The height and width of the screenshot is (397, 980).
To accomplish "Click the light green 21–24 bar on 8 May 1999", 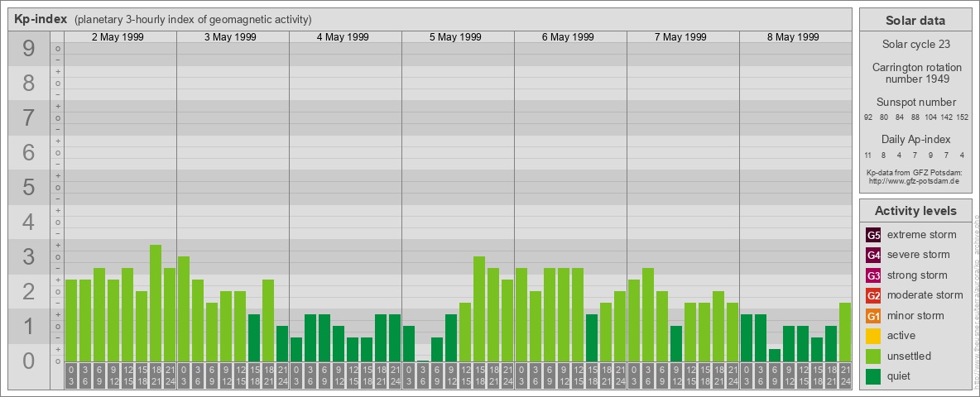I will (x=845, y=332).
